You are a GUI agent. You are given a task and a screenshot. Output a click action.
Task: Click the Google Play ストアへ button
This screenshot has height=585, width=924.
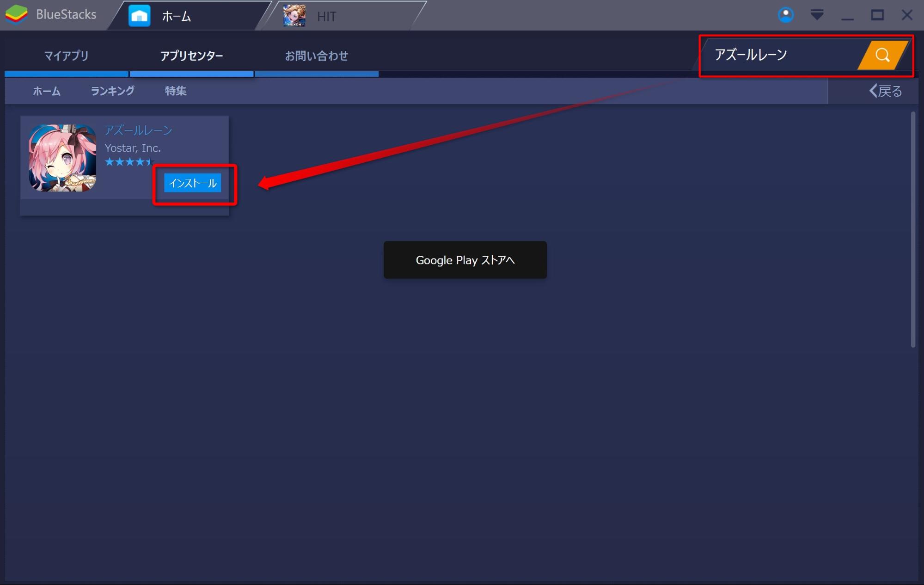pos(465,260)
